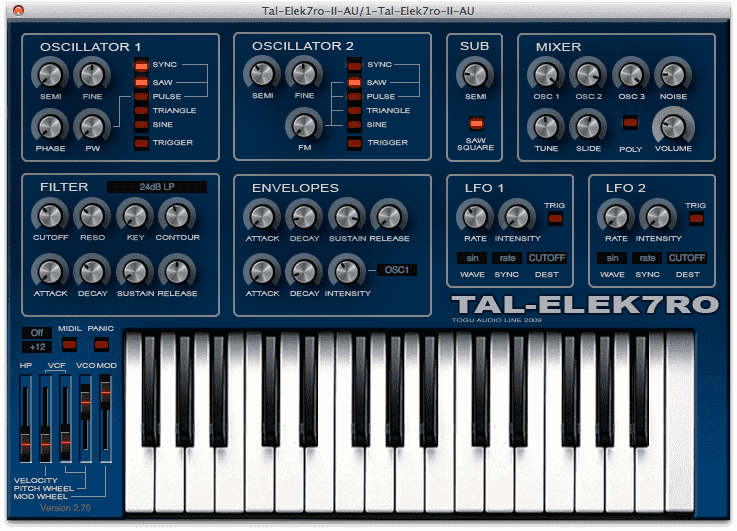Click the Mixer OSC 3 knob
Image resolution: width=737 pixels, height=531 pixels.
coord(631,75)
